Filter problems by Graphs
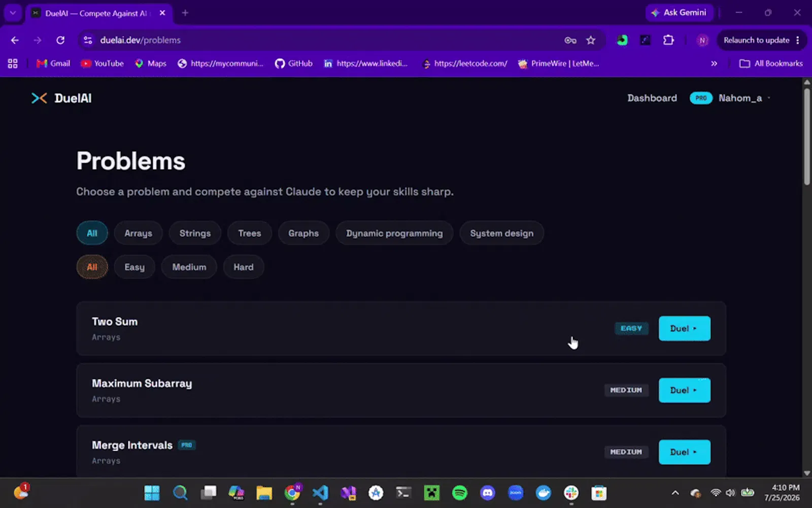812x508 pixels. [x=303, y=233]
